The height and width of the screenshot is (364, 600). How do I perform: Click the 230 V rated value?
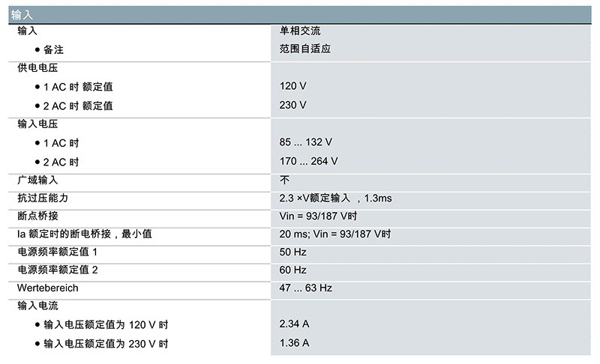(x=292, y=105)
